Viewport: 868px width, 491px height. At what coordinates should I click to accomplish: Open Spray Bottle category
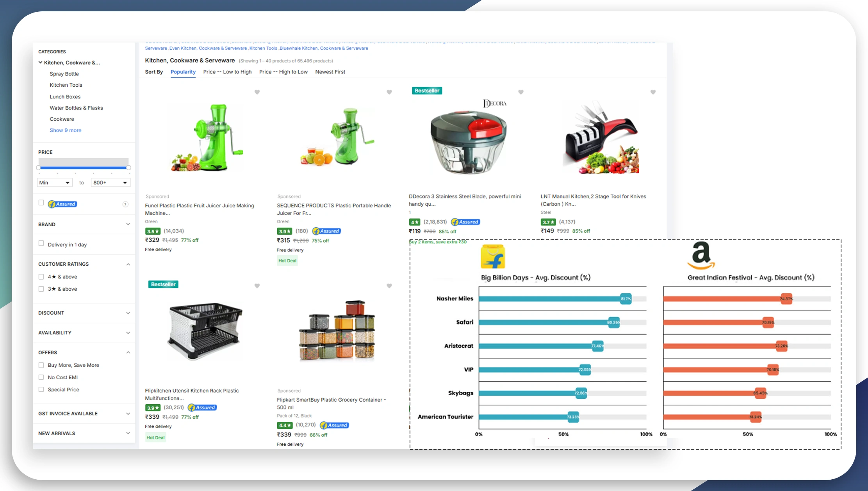coord(64,74)
